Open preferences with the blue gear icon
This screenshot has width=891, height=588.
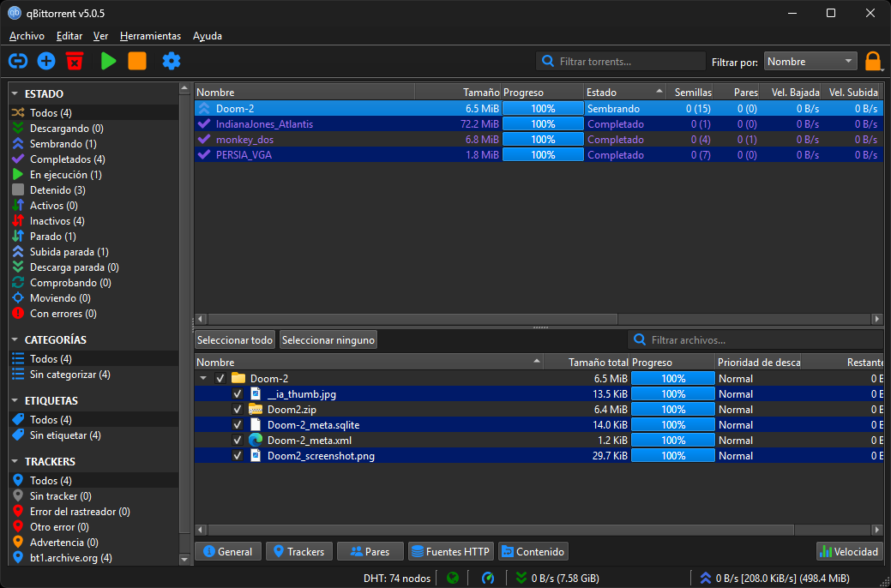pos(172,61)
